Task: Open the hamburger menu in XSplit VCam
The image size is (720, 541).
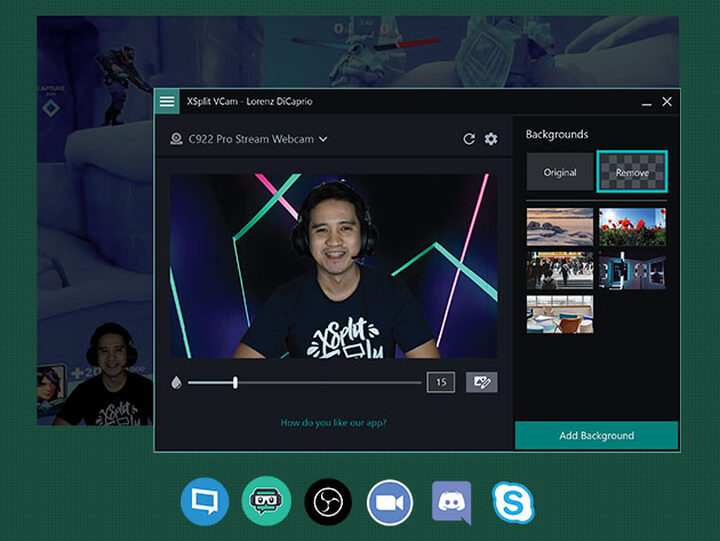Action: tap(167, 102)
